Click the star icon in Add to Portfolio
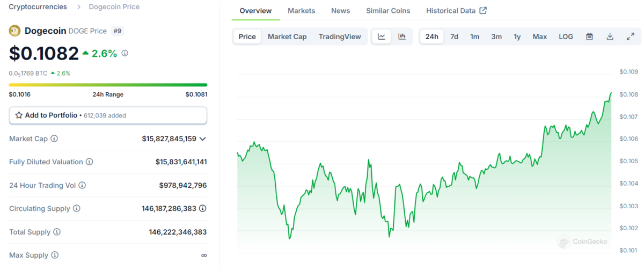The image size is (644, 270). 19,115
